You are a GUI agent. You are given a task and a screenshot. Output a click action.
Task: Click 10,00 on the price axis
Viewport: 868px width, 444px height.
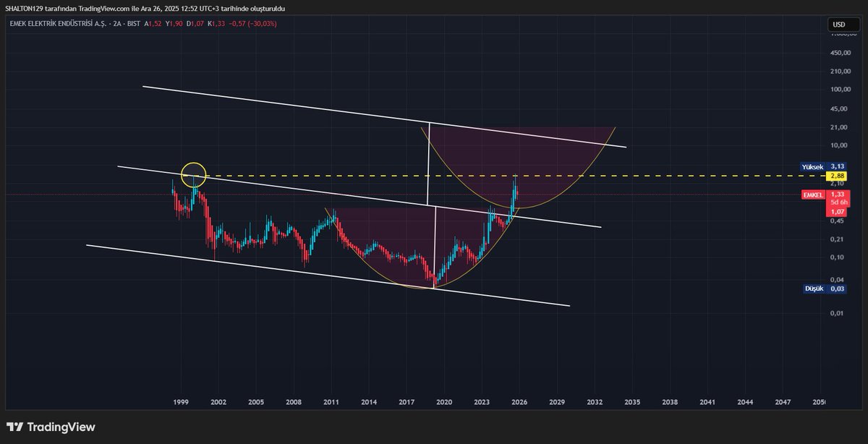tap(839, 145)
